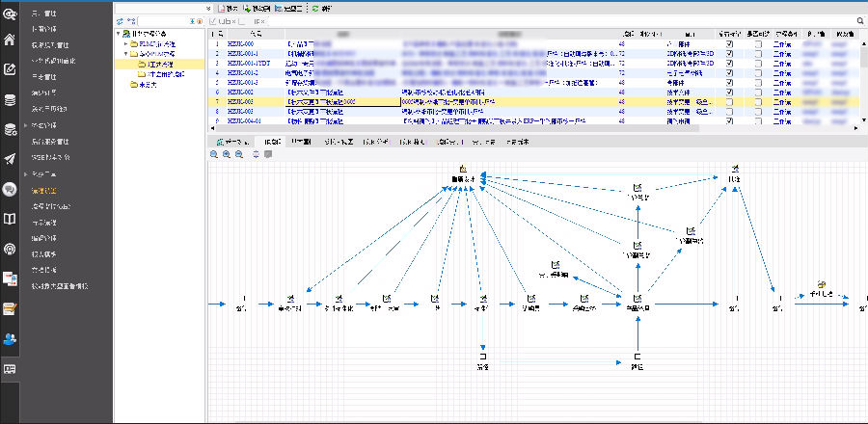Click the home icon in left sidebar
The image size is (868, 424).
pos(10,40)
